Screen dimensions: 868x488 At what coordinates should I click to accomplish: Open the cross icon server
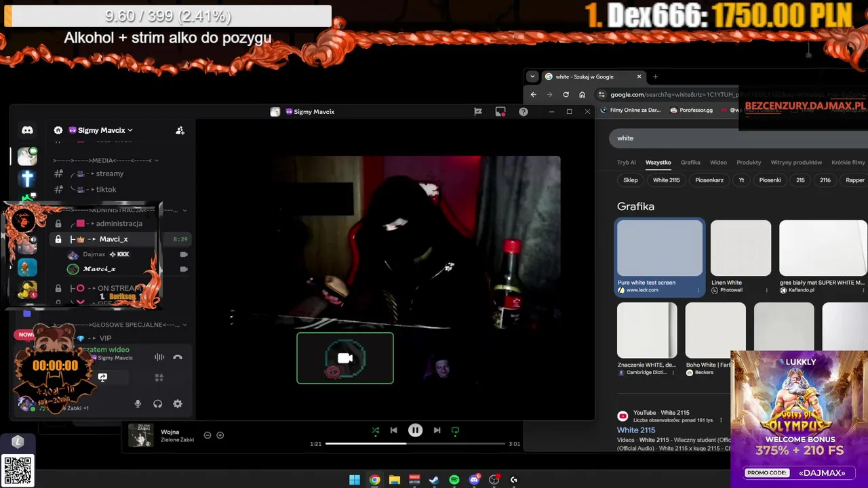27,178
